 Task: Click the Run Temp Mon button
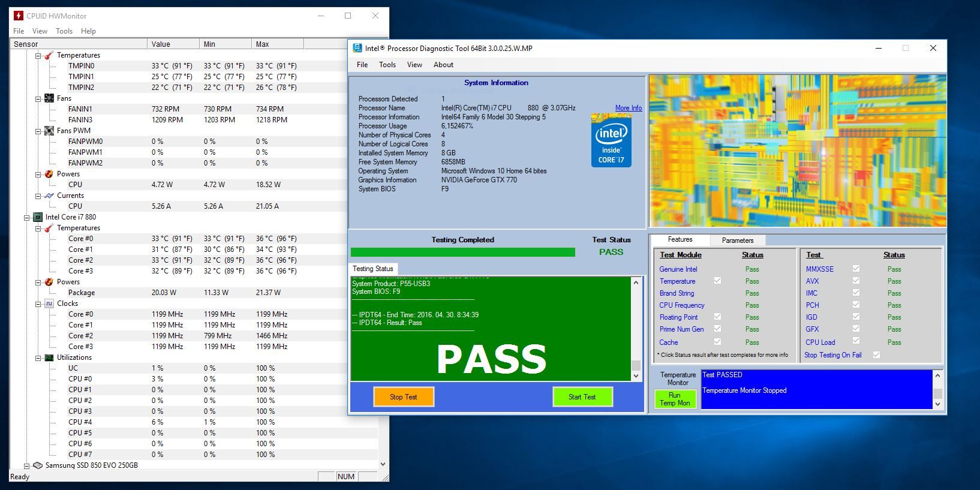[x=675, y=399]
